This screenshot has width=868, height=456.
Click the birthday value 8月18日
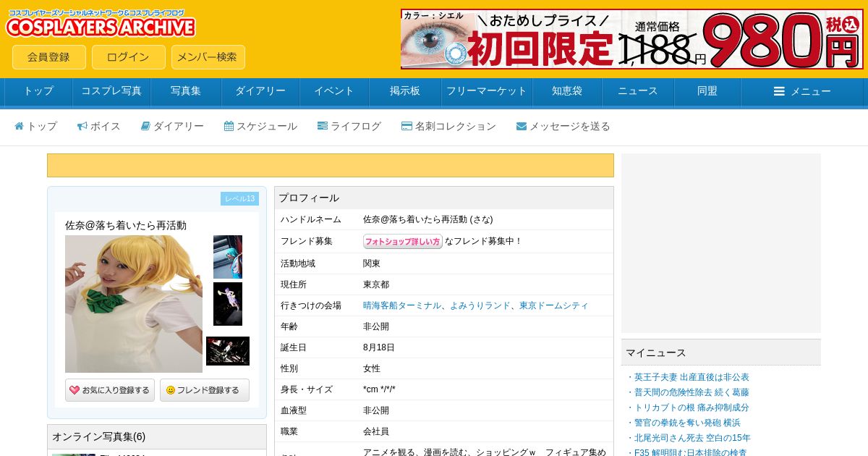379,347
